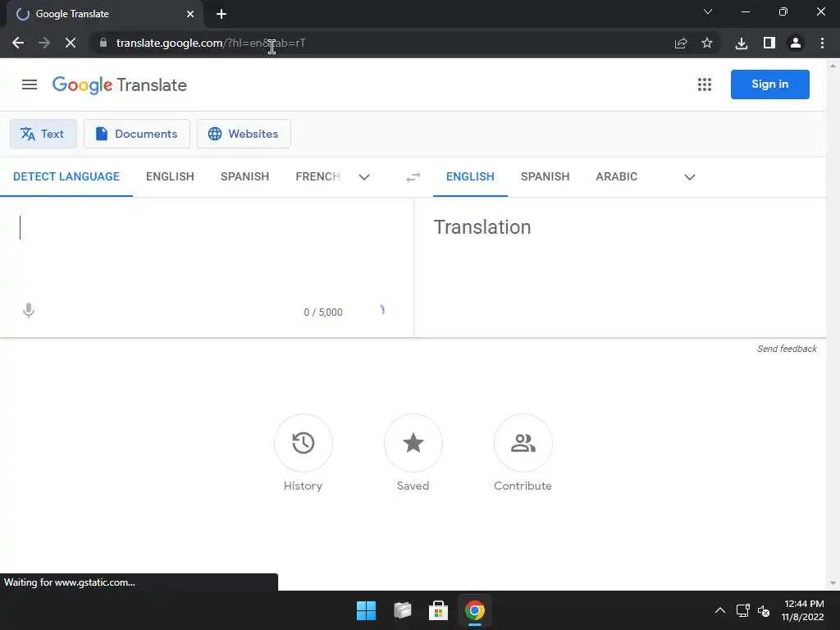Expand more target languages list
Viewport: 840px width, 630px height.
690,177
